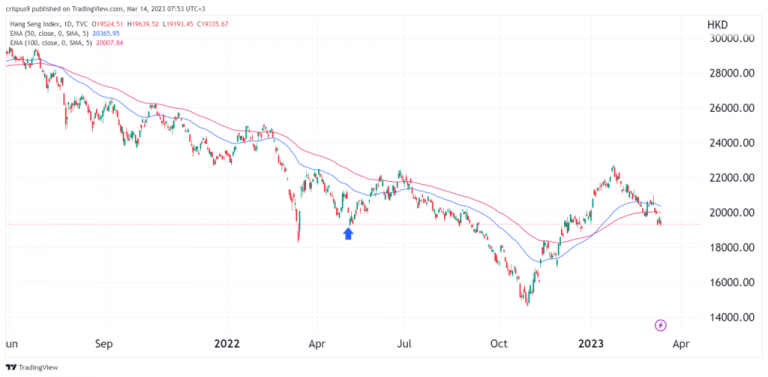Image resolution: width=768 pixels, height=377 pixels.
Task: Click the 2023 label on time axis
Action: coord(591,344)
